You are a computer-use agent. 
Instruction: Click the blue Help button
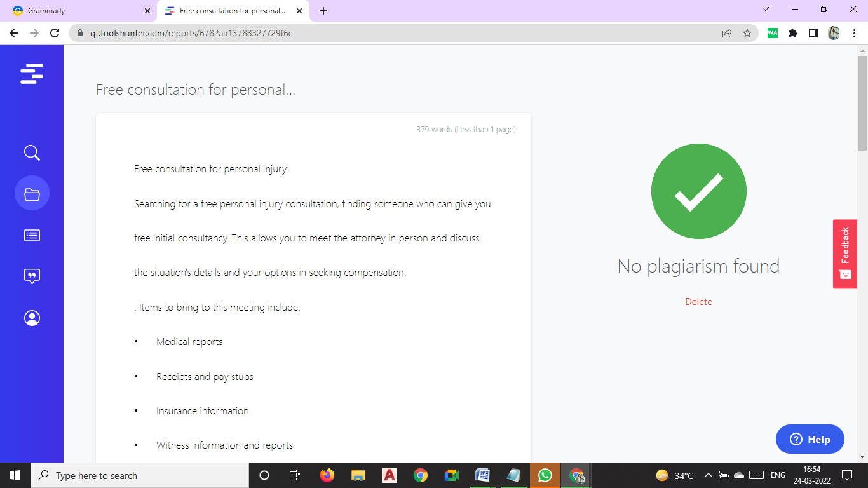(810, 439)
